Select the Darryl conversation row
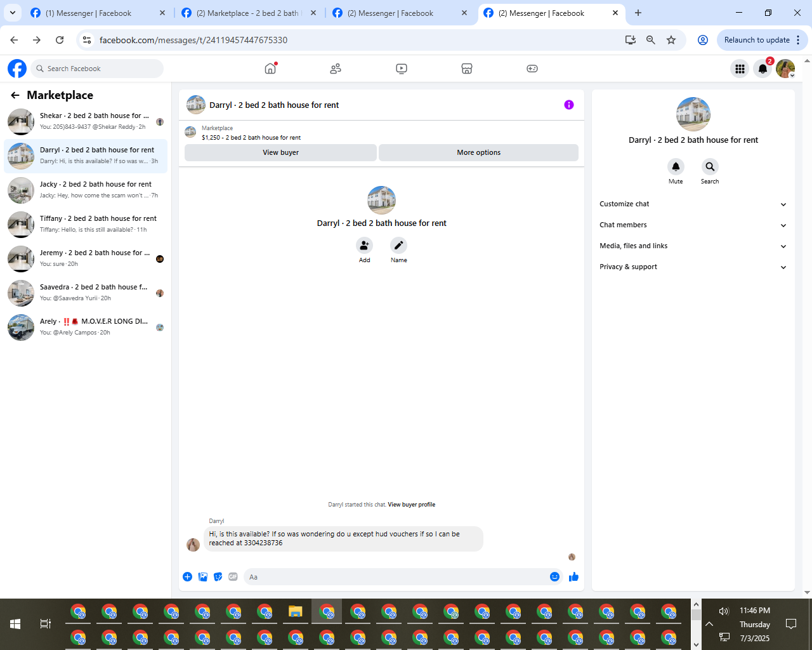Viewport: 812px width, 650px height. [x=86, y=156]
